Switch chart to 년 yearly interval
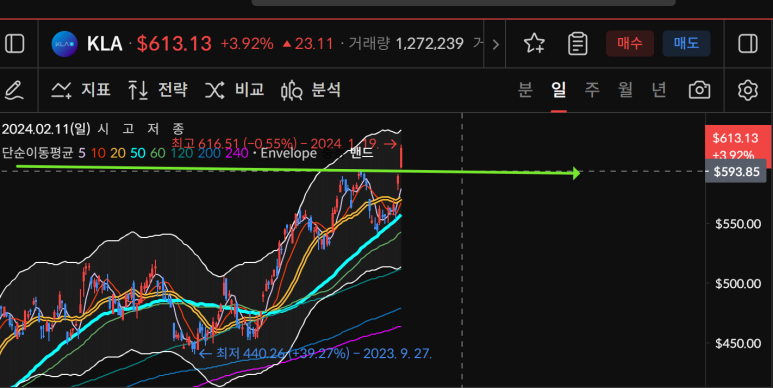The image size is (773, 388). click(659, 90)
